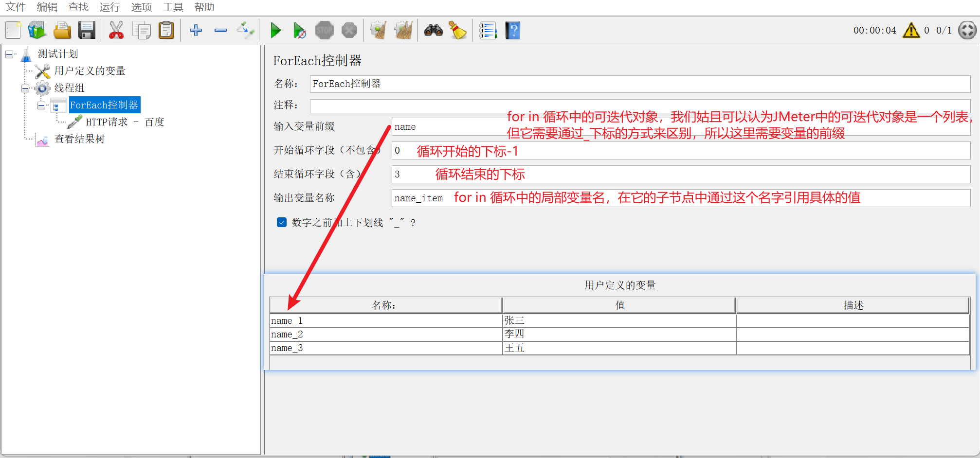Click the Shutdown test icon

tap(349, 30)
